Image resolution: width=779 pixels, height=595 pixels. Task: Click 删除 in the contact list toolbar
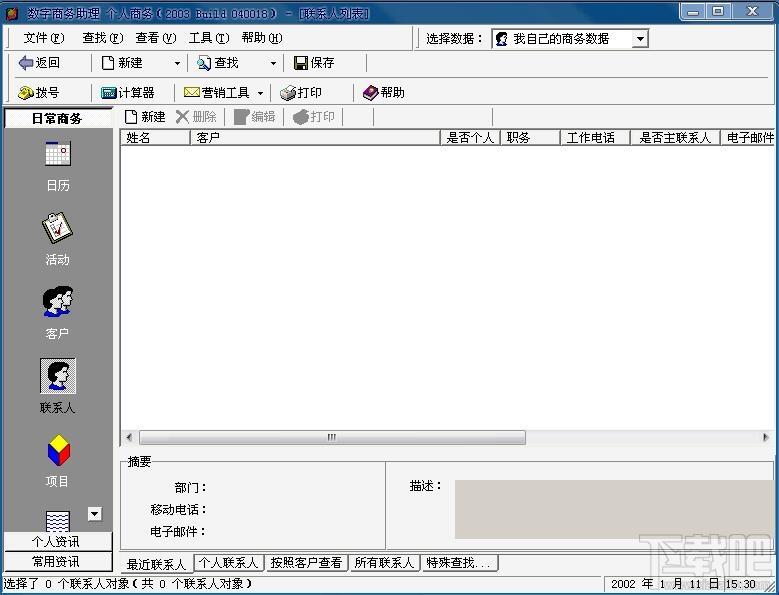click(196, 117)
